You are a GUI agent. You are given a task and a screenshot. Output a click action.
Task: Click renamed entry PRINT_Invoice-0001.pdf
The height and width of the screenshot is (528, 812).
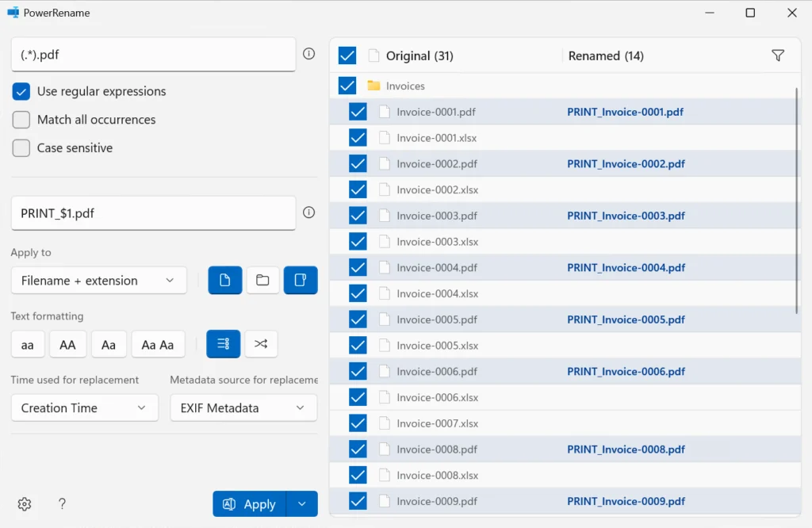[625, 112]
